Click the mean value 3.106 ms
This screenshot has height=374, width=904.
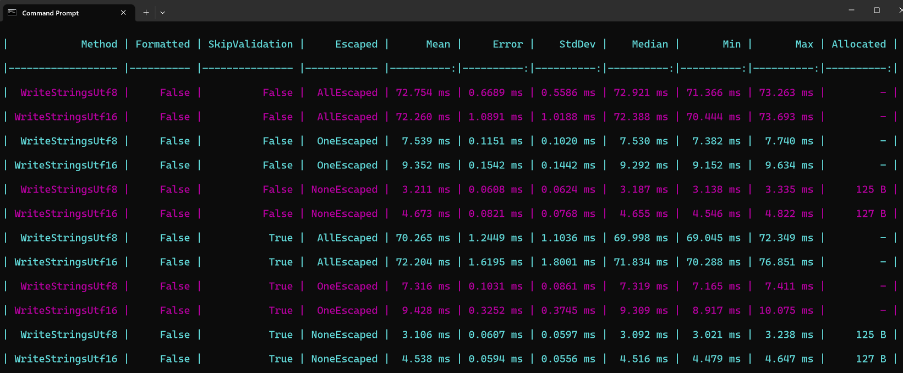[426, 335]
